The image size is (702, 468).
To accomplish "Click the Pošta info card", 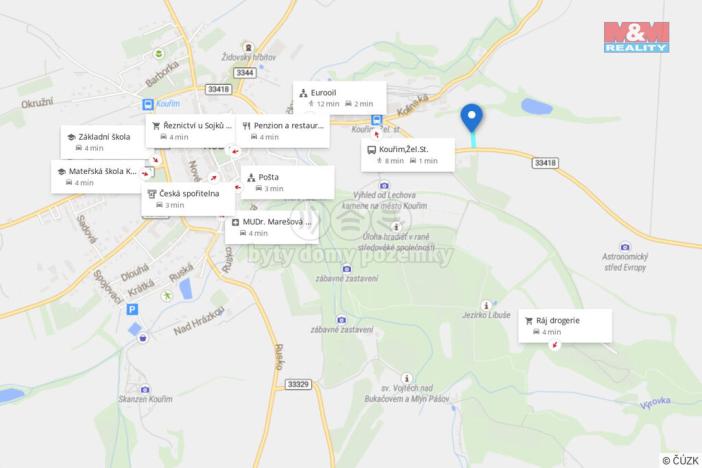I will [287, 182].
